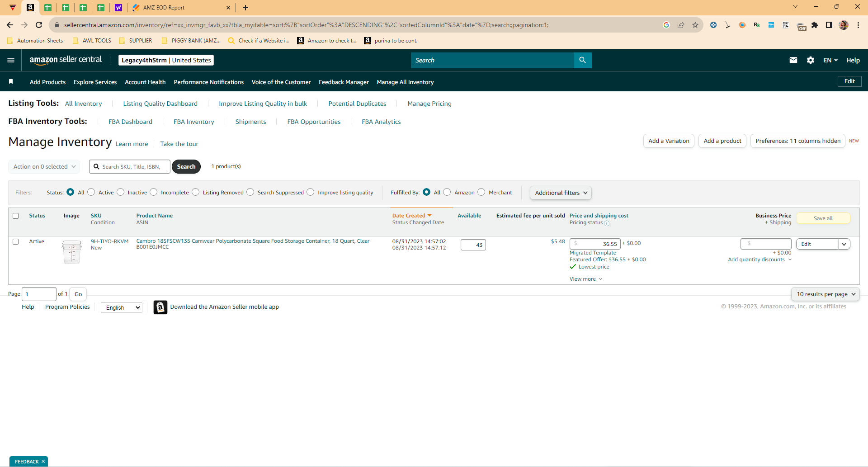The width and height of the screenshot is (868, 467).
Task: Open the Chrome three-dot menu
Action: coord(858,25)
